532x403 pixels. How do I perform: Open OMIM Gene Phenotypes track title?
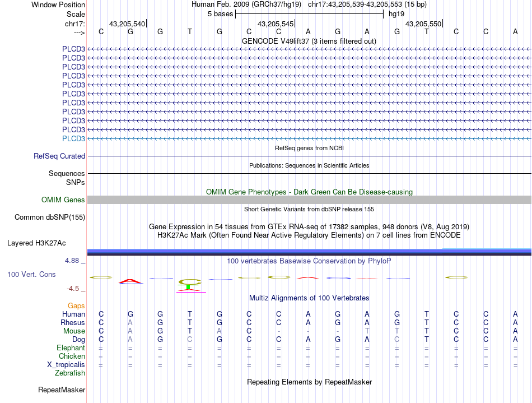pos(309,192)
